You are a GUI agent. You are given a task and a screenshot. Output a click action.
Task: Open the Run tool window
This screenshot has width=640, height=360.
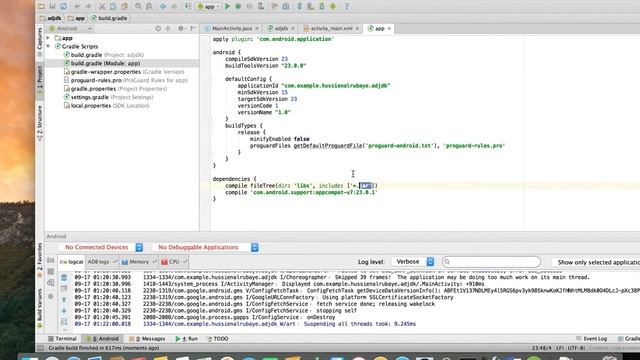[x=187, y=339]
